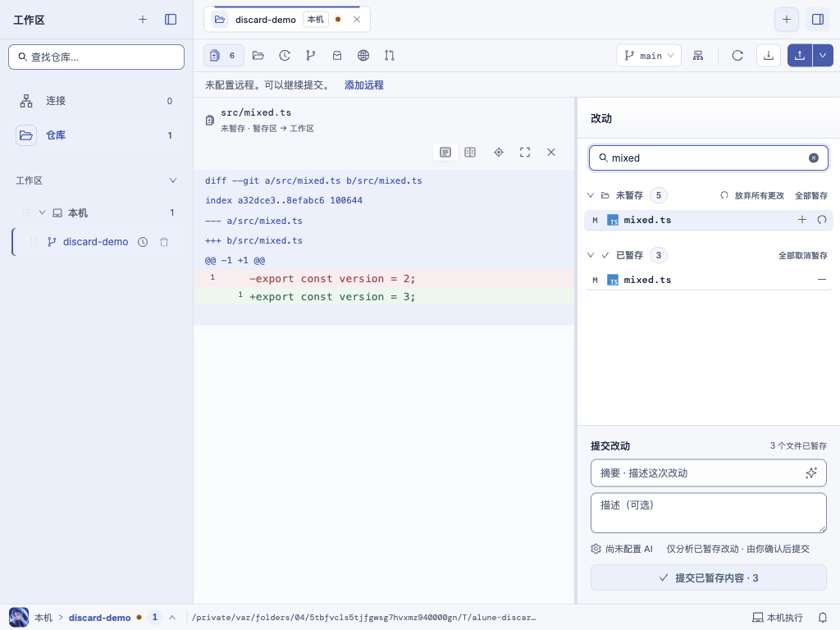
Task: Switch to unified diff view
Action: [445, 153]
